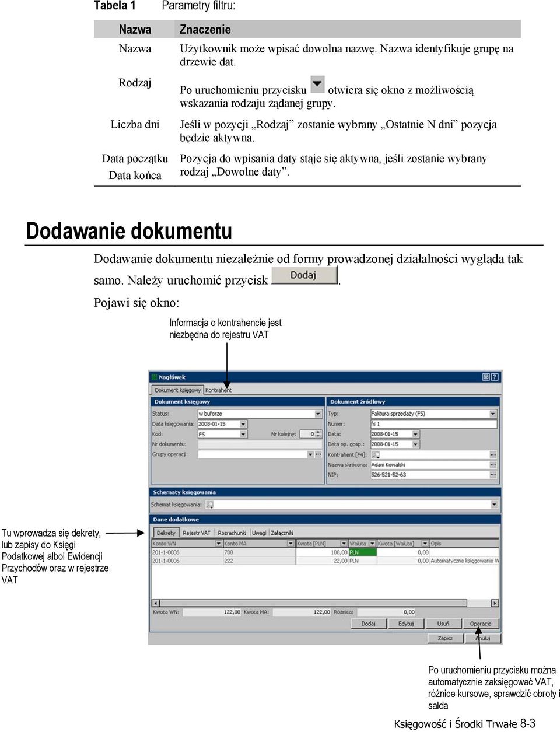Image resolution: width=560 pixels, height=732 pixels.
Task: Open the Typ dropdown with Faktura sprzedaży (FS)
Action: pos(493,414)
